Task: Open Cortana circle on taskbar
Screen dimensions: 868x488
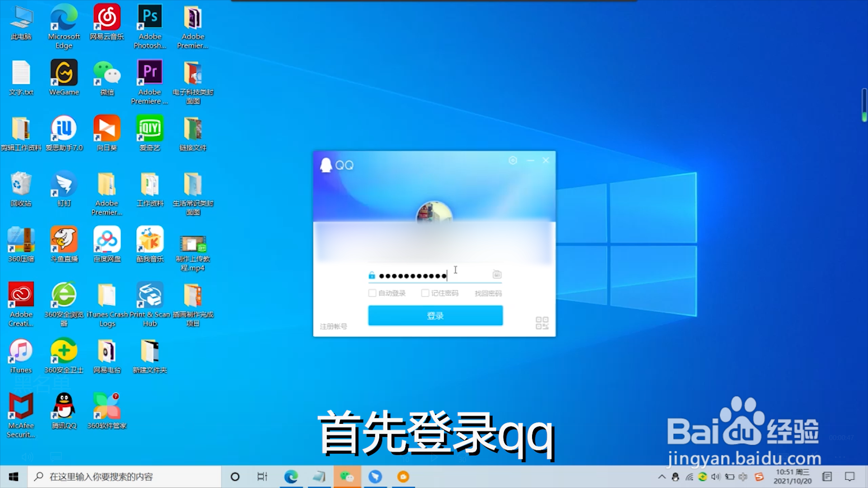Action: click(235, 477)
